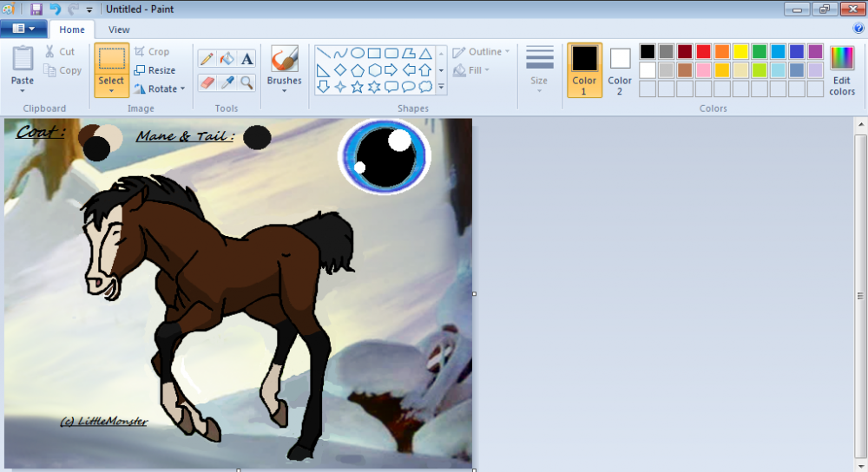Choose the Down arrow shape
This screenshot has width=868, height=472.
324,87
